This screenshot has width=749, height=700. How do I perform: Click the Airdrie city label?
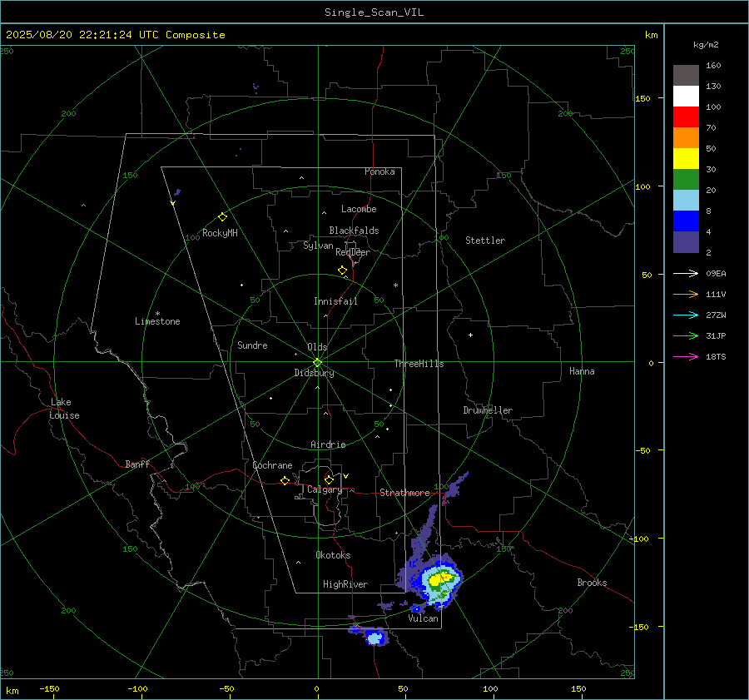(x=328, y=444)
